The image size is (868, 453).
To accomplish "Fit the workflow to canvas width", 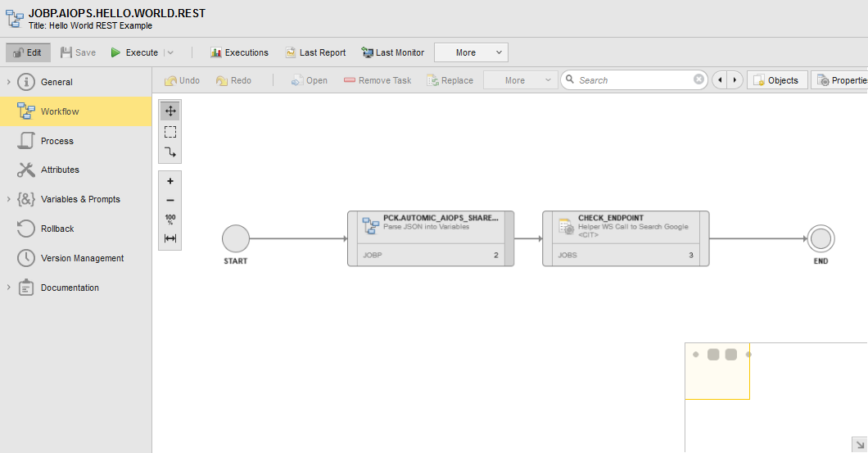I will click(x=170, y=238).
